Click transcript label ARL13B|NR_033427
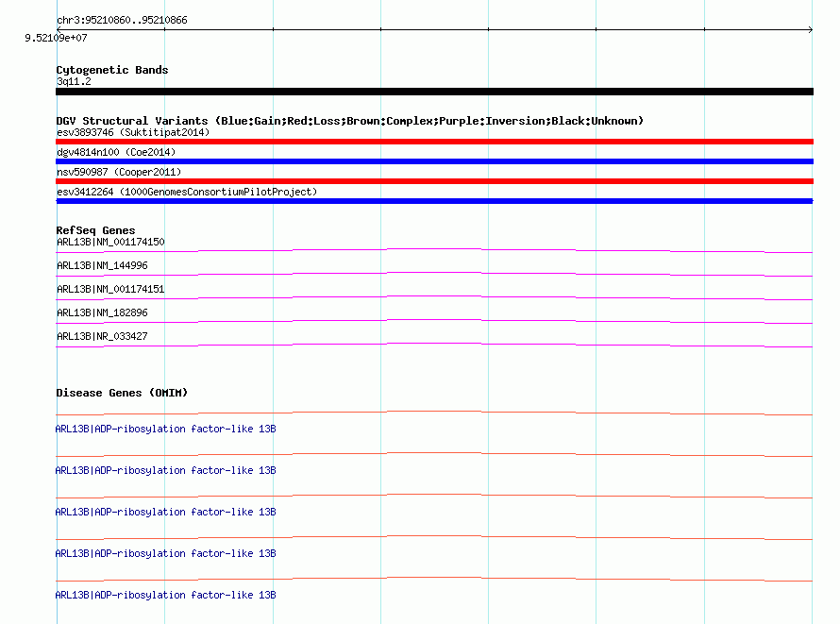 [102, 336]
